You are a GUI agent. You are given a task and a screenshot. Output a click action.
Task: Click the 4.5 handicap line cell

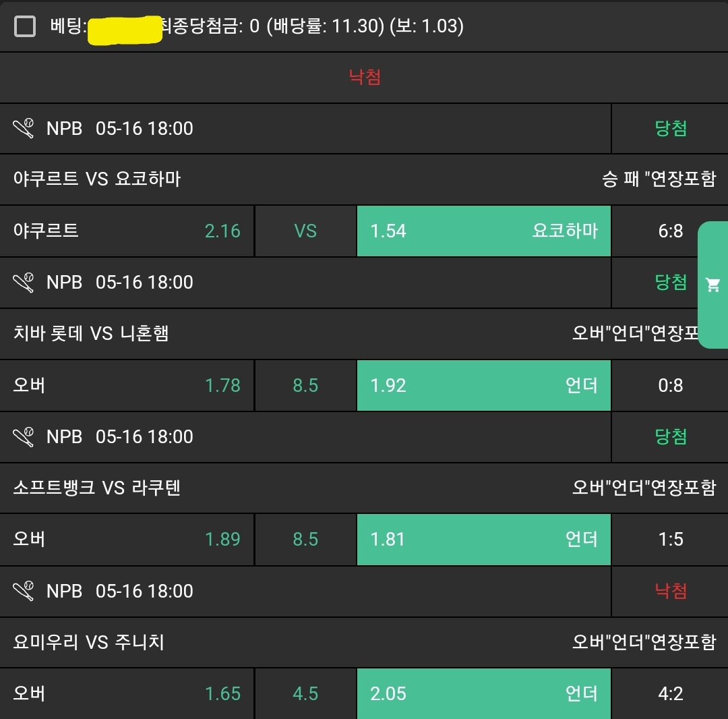point(305,693)
